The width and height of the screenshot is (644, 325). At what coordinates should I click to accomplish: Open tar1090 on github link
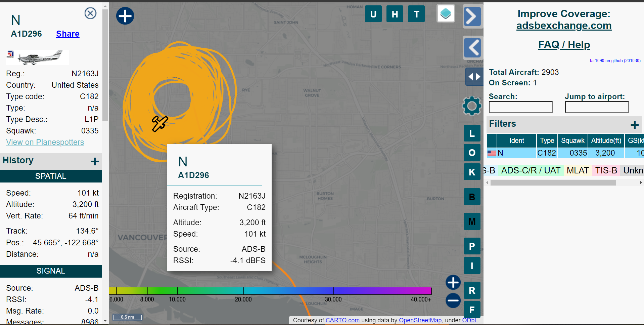coord(615,61)
